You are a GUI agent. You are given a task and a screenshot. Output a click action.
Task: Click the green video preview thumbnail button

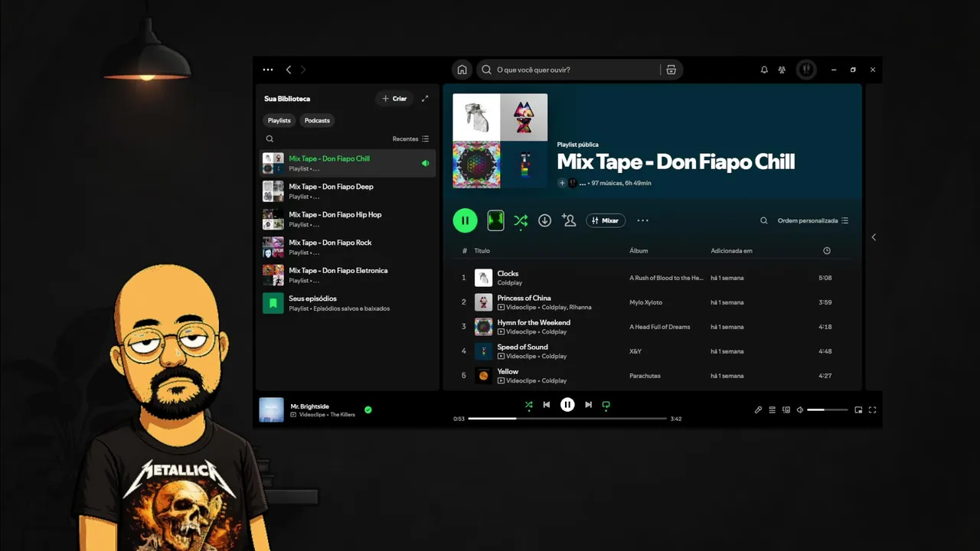click(495, 220)
